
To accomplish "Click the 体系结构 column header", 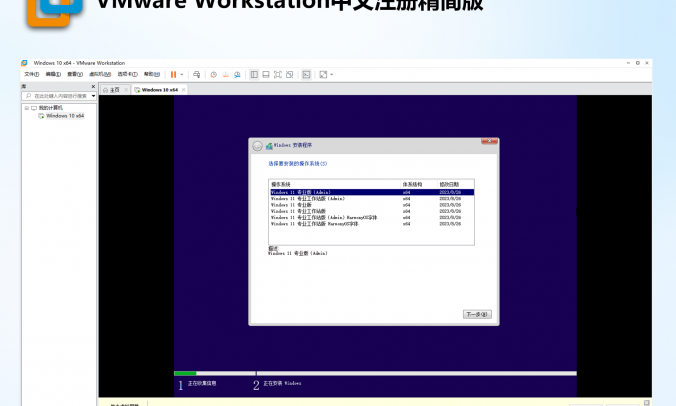I will 419,184.
